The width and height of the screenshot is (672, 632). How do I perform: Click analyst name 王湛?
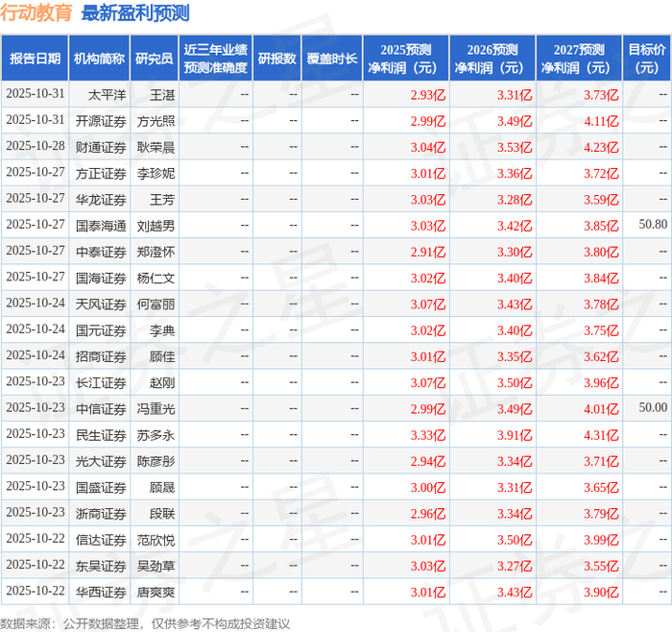[162, 95]
